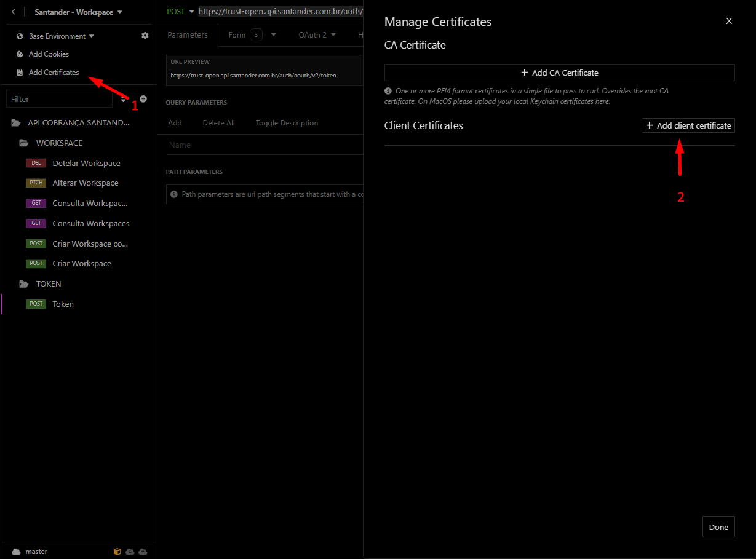This screenshot has height=559, width=756.
Task: Click Done in Manage Certificates
Action: (x=718, y=527)
